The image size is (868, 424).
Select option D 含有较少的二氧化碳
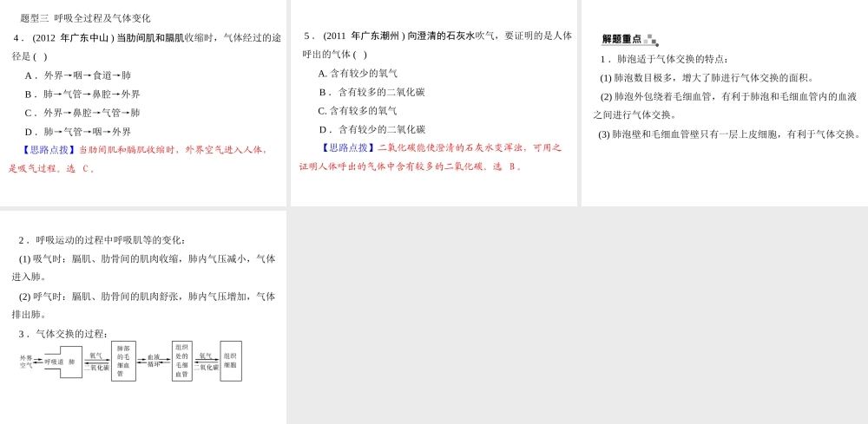coord(372,129)
